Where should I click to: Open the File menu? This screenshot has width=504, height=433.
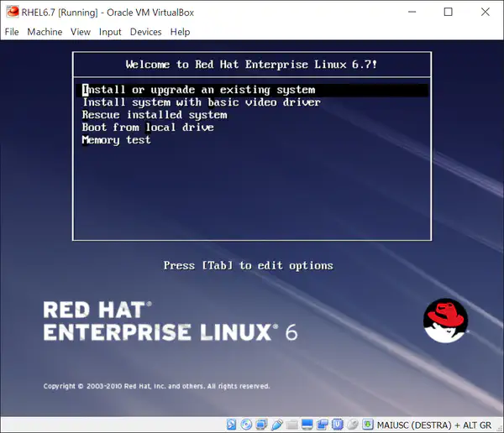12,32
